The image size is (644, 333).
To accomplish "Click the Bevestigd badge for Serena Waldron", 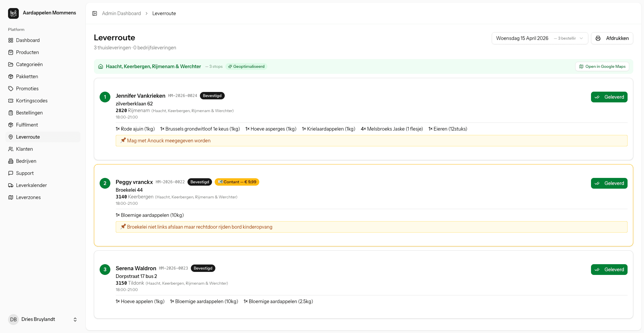I will [x=203, y=268].
